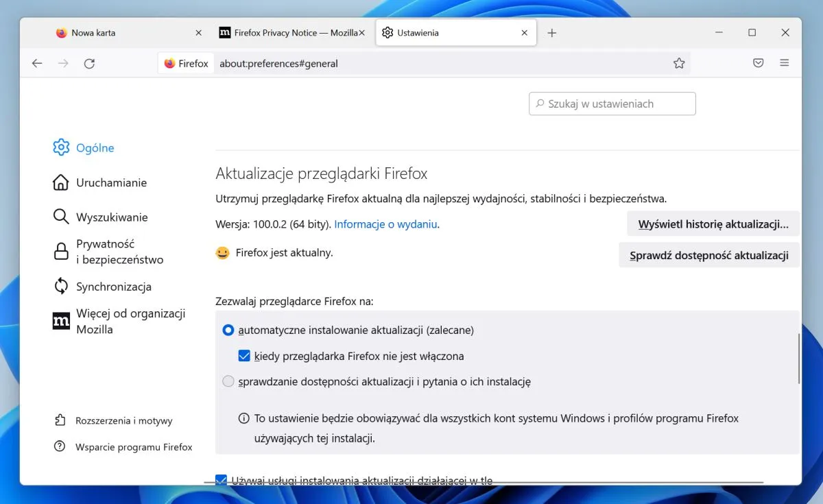Open Rozszerzenia i motywy via its puzzle icon
The image size is (823, 504).
click(x=61, y=420)
